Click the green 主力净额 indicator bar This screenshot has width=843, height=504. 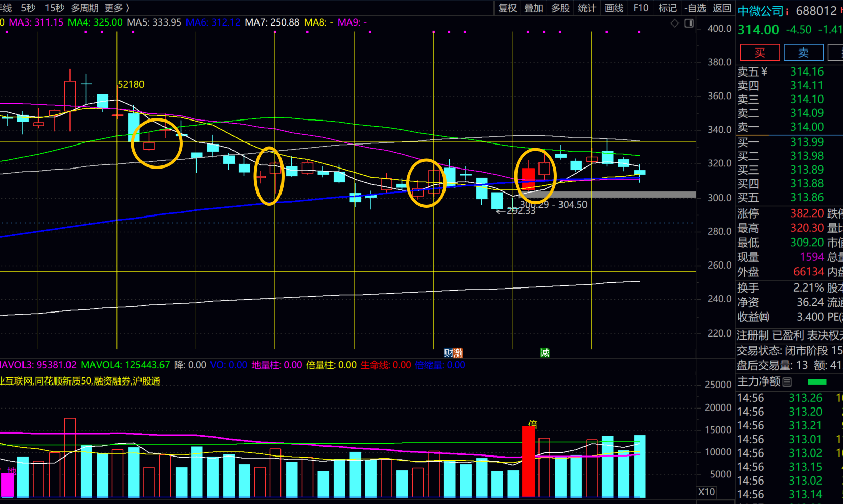tap(817, 381)
